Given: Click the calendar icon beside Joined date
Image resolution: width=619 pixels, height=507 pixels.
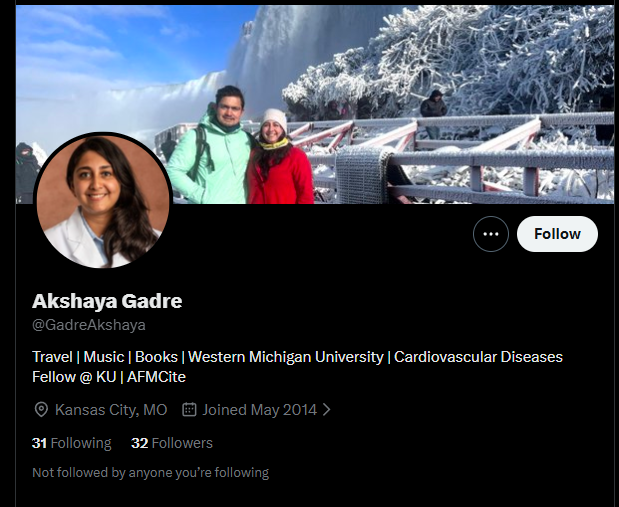Looking at the screenshot, I should tap(189, 409).
